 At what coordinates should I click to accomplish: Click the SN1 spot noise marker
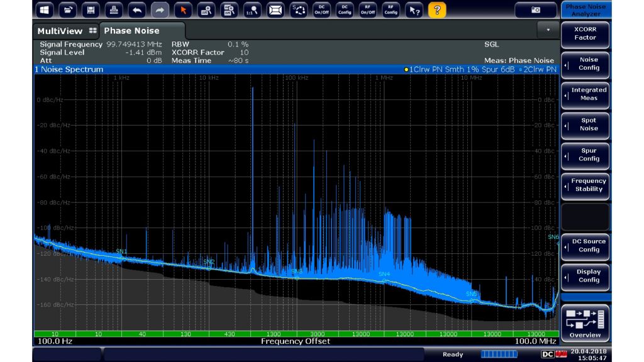121,251
